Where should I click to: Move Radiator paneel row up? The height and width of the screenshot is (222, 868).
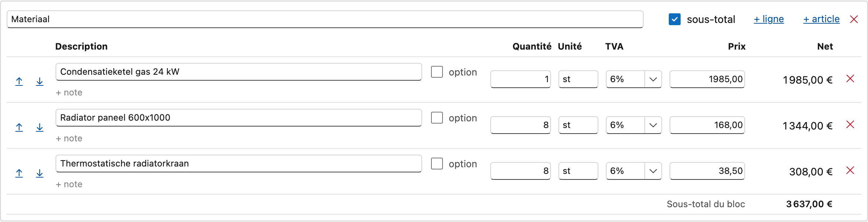(19, 127)
